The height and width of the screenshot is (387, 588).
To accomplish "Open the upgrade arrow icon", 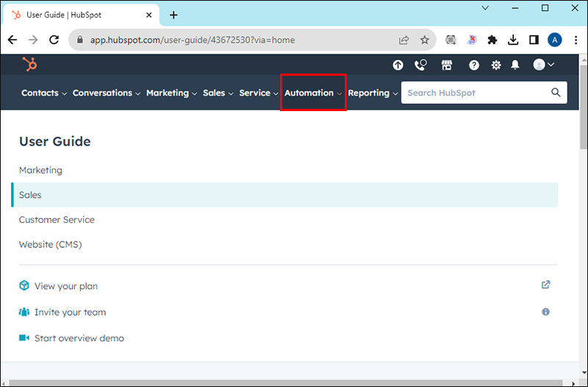I will click(398, 65).
